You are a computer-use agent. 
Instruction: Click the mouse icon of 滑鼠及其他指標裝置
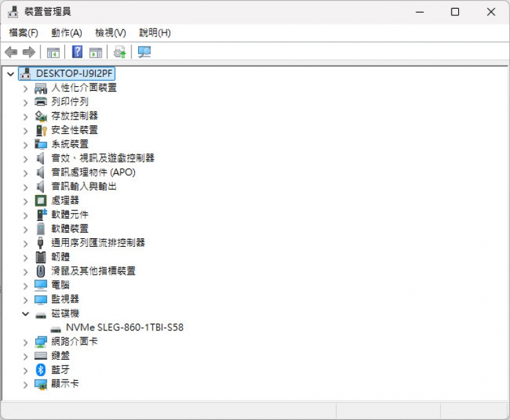click(x=41, y=271)
